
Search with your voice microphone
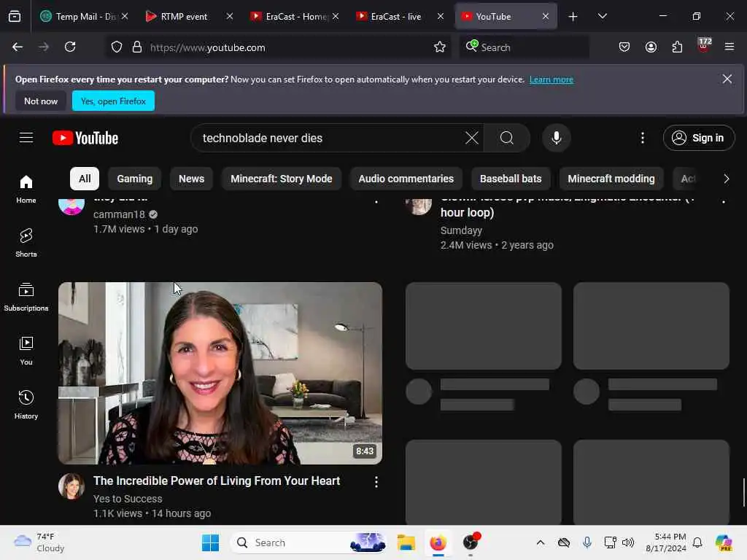coord(556,138)
